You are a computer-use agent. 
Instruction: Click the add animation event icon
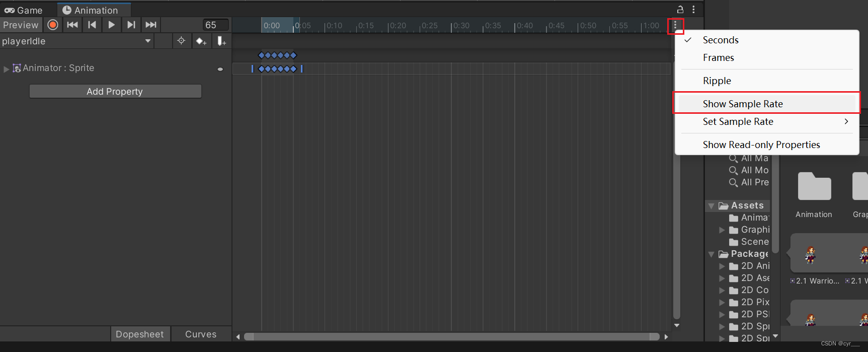tap(221, 41)
